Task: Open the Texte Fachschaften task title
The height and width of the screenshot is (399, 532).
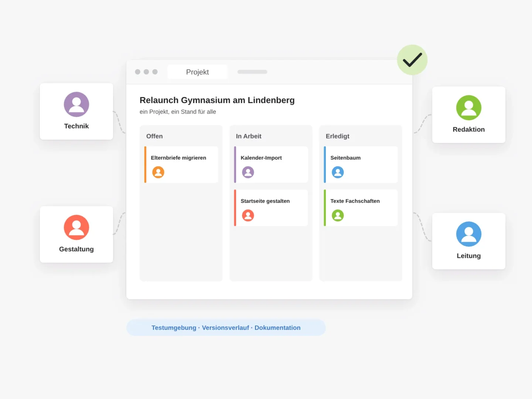Action: point(355,201)
